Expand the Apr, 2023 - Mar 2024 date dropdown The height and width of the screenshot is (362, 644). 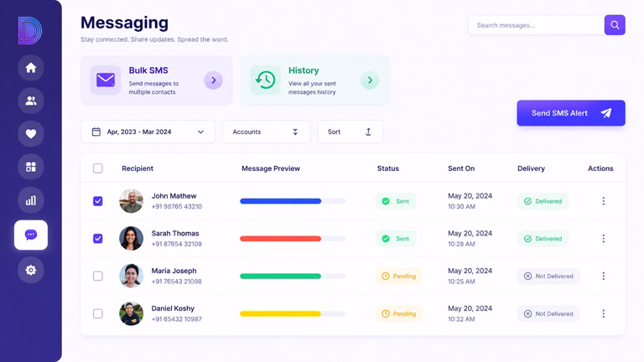(148, 132)
